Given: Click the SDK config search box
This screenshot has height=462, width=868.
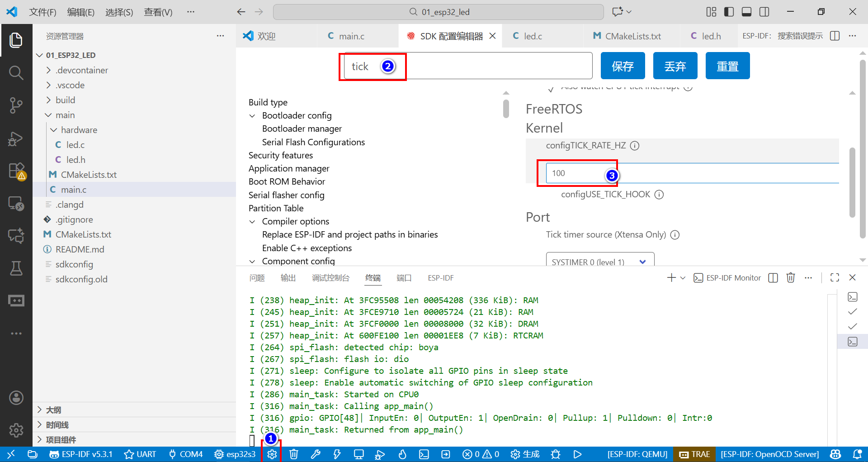Looking at the screenshot, I should tap(468, 66).
